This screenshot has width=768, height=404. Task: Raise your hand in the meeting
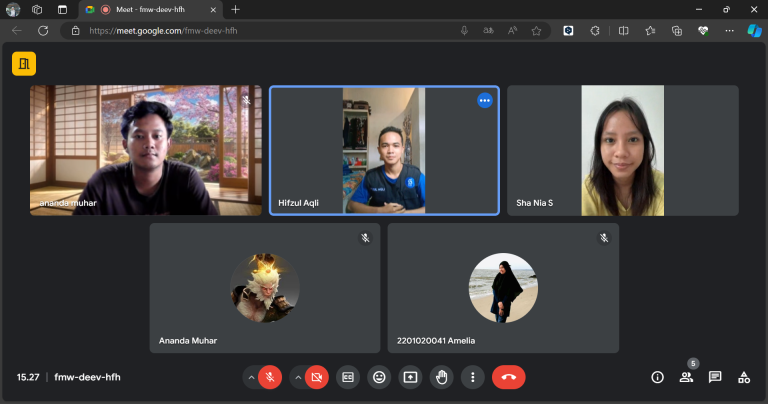point(441,377)
